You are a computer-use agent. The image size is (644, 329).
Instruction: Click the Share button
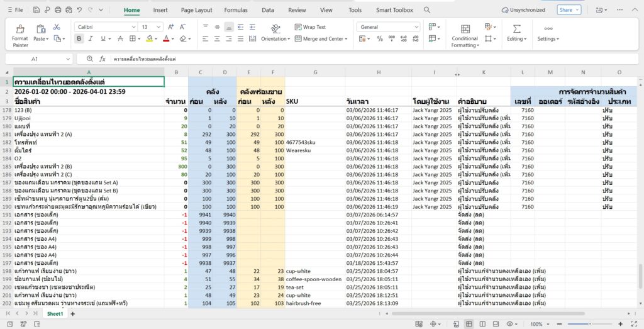point(569,10)
